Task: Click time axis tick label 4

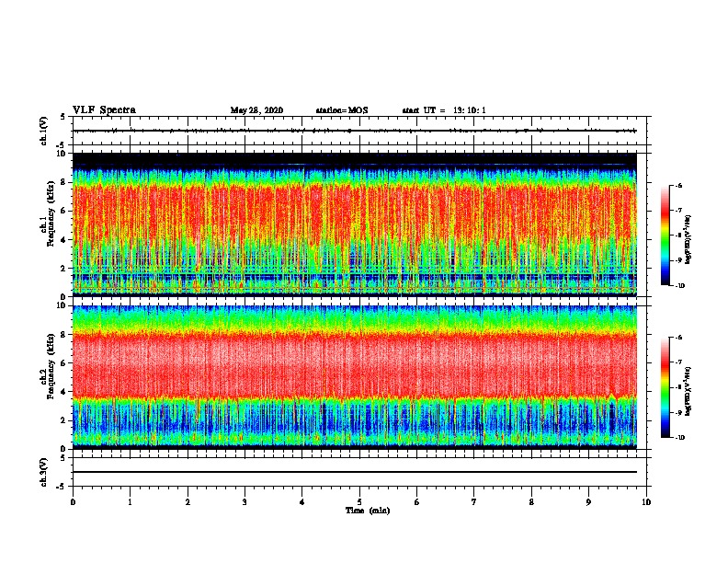Action: pos(302,501)
